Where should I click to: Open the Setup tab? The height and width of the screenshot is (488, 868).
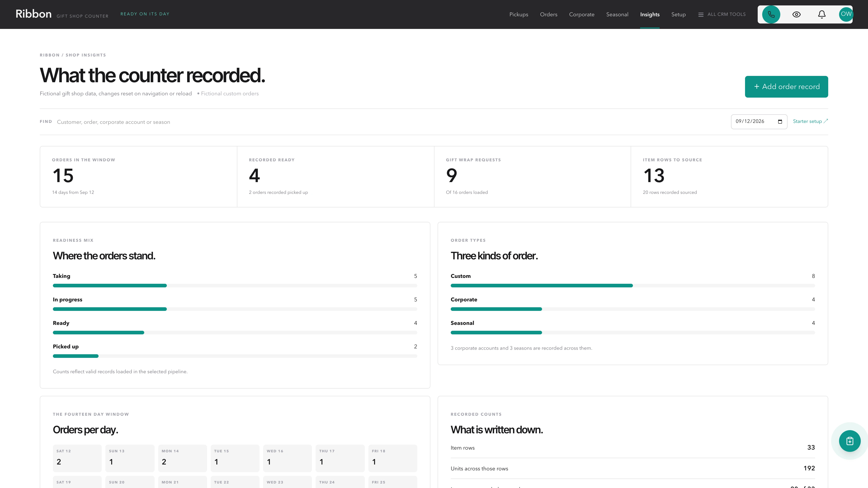tap(678, 14)
